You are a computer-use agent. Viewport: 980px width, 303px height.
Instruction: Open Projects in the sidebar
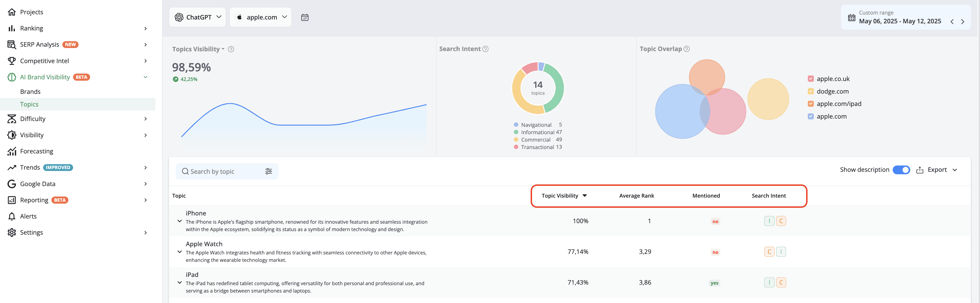(32, 12)
